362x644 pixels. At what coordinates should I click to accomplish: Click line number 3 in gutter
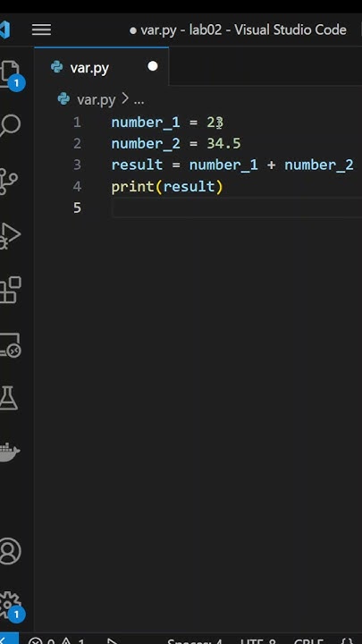point(77,165)
